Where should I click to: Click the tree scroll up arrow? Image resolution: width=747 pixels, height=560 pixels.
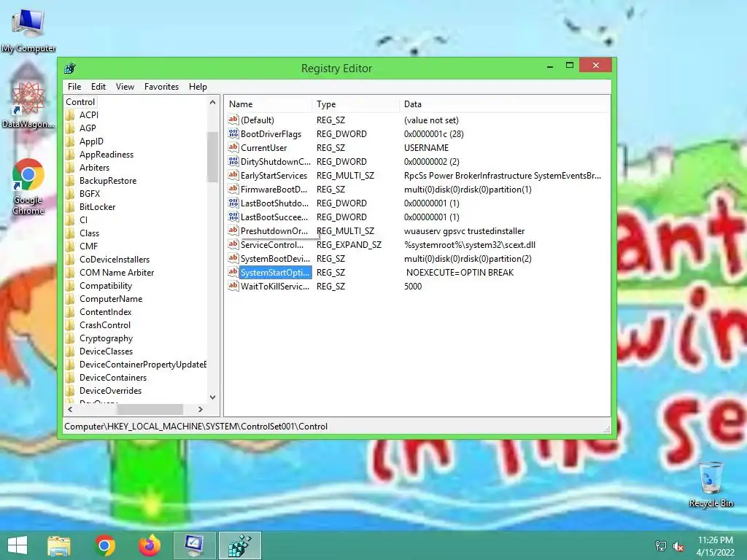click(x=212, y=102)
